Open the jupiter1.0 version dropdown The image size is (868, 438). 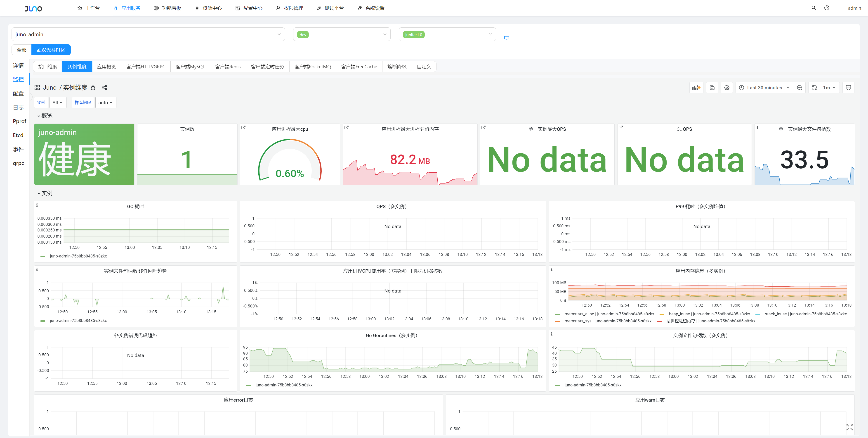coord(447,34)
